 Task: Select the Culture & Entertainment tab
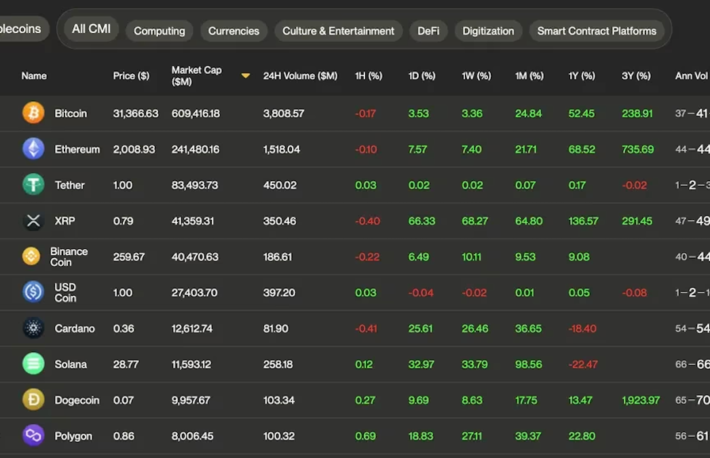pos(338,31)
